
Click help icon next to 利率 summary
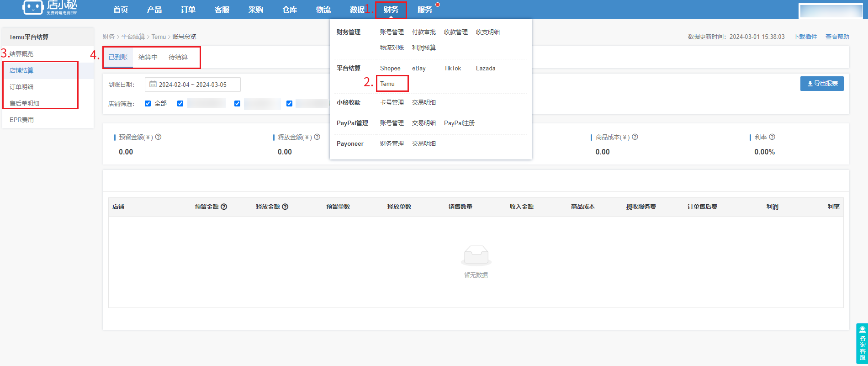[772, 137]
